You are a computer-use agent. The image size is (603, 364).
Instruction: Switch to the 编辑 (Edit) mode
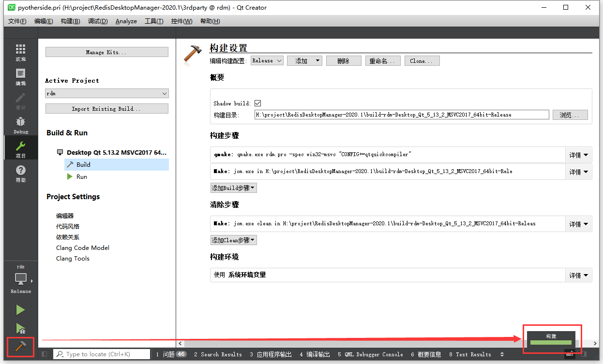point(20,75)
